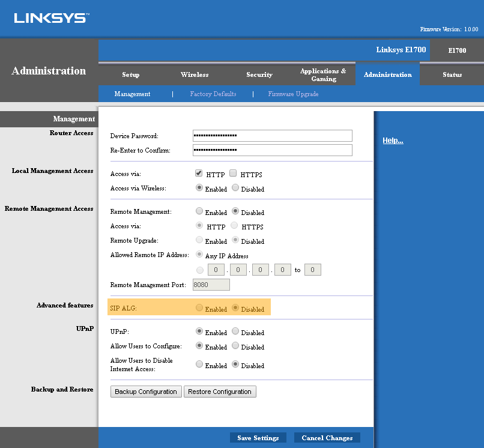Go to Factory Defaults sub-tab
Image resolution: width=484 pixels, height=448 pixels.
pyautogui.click(x=213, y=94)
